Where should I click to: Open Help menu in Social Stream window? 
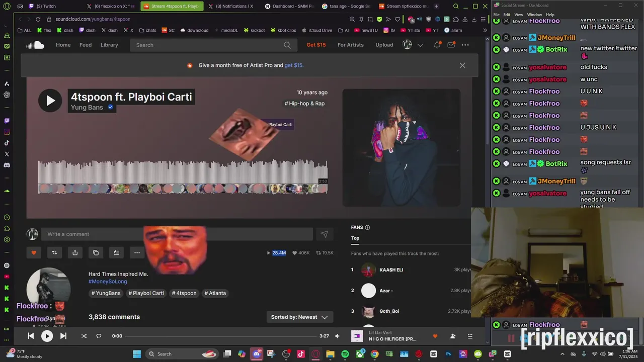pyautogui.click(x=550, y=15)
